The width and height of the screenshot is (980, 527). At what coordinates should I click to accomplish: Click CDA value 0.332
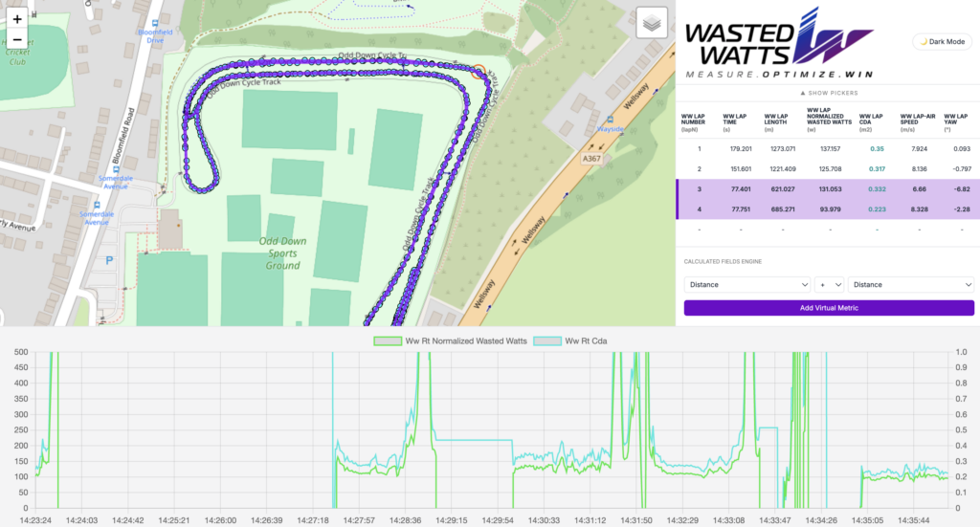pyautogui.click(x=877, y=189)
